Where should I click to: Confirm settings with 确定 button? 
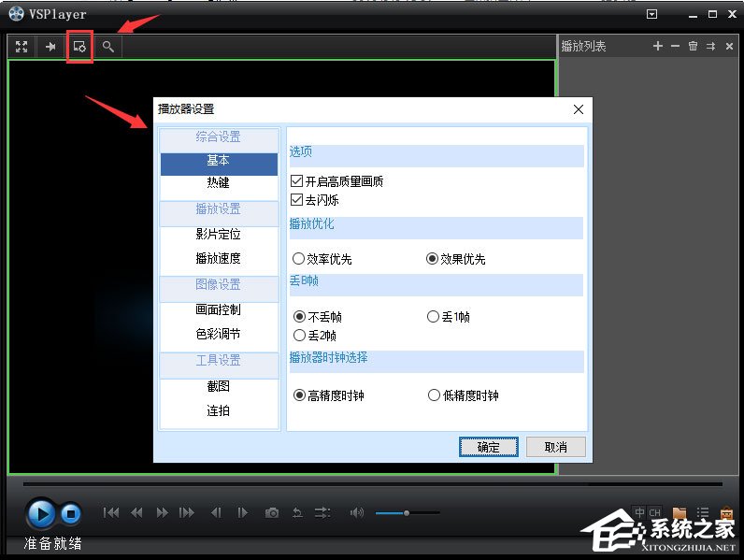tap(488, 447)
